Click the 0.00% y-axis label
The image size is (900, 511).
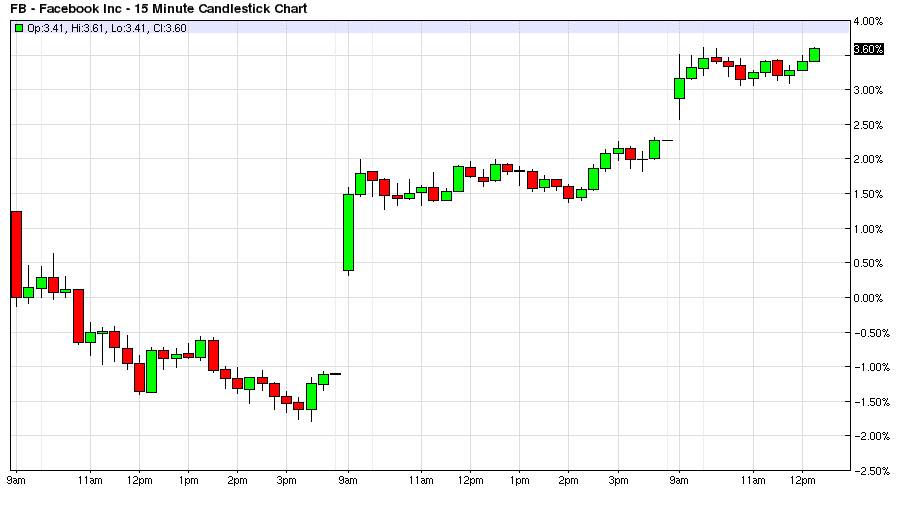click(868, 298)
